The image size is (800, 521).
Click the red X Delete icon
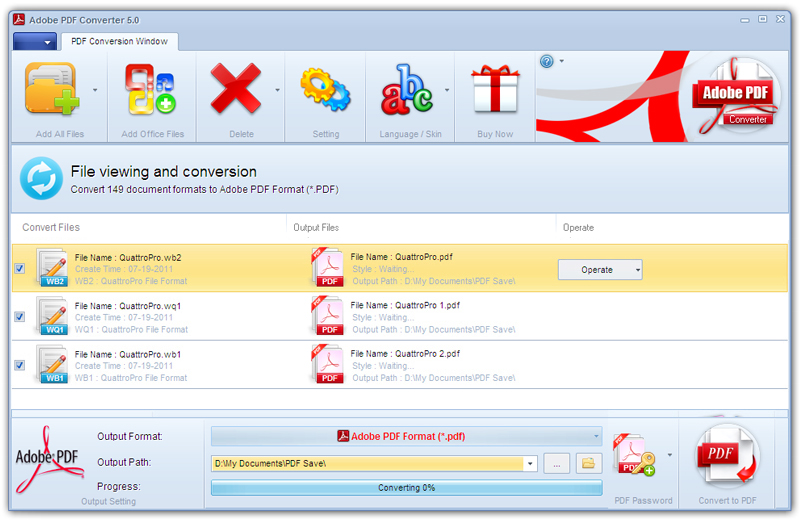tap(236, 88)
